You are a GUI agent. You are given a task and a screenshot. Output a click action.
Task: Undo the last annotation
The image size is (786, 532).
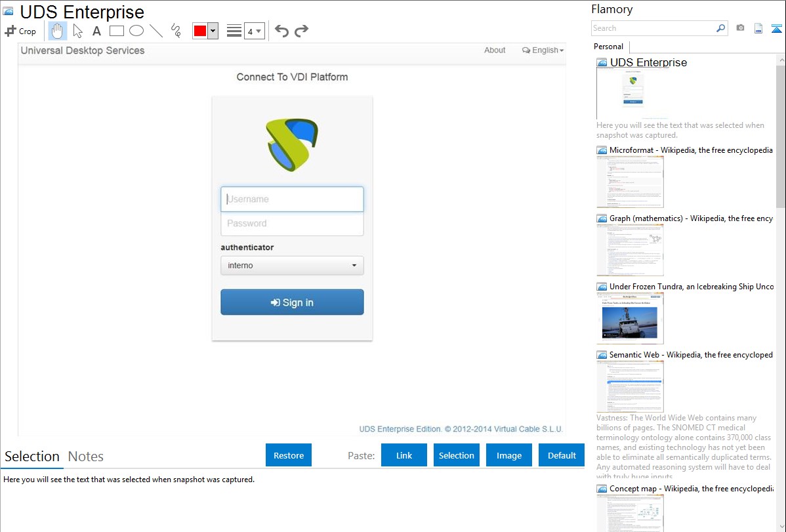pyautogui.click(x=281, y=31)
